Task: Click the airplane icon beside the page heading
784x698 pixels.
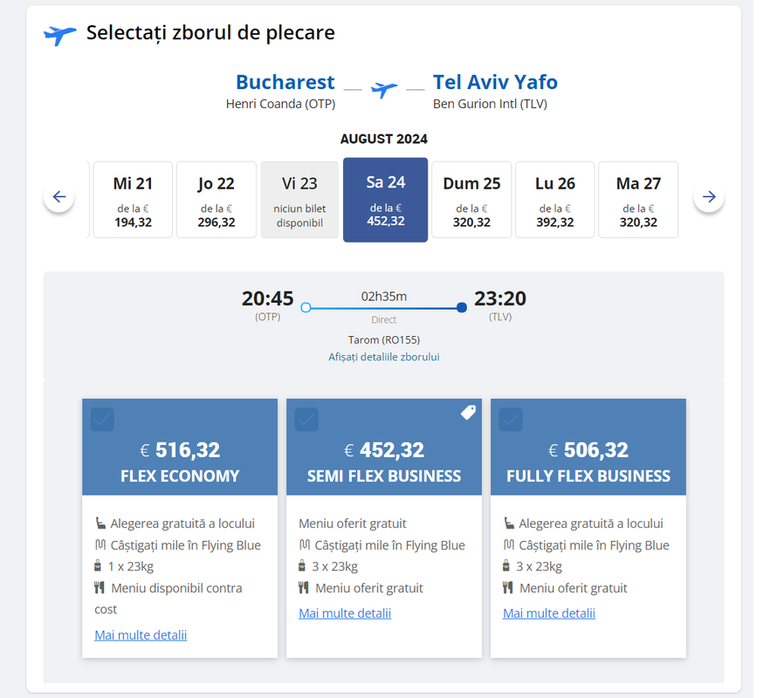Action: click(59, 35)
